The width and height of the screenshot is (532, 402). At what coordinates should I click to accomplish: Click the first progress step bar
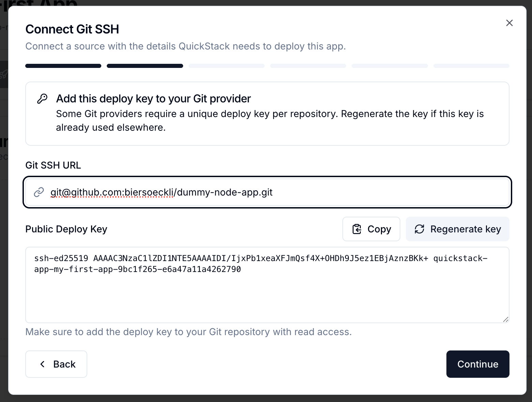coord(63,66)
